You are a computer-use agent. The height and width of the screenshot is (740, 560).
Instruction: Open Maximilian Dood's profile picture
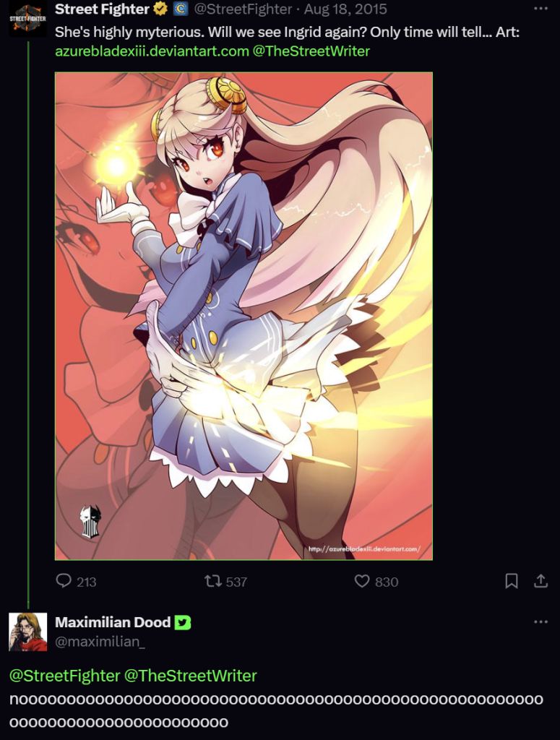(x=28, y=632)
